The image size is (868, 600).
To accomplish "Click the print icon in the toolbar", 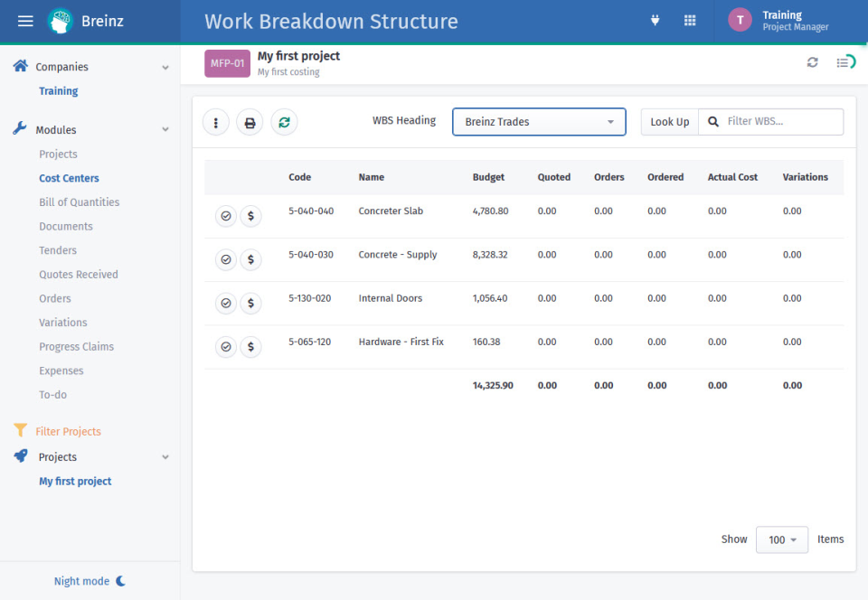I will [250, 122].
